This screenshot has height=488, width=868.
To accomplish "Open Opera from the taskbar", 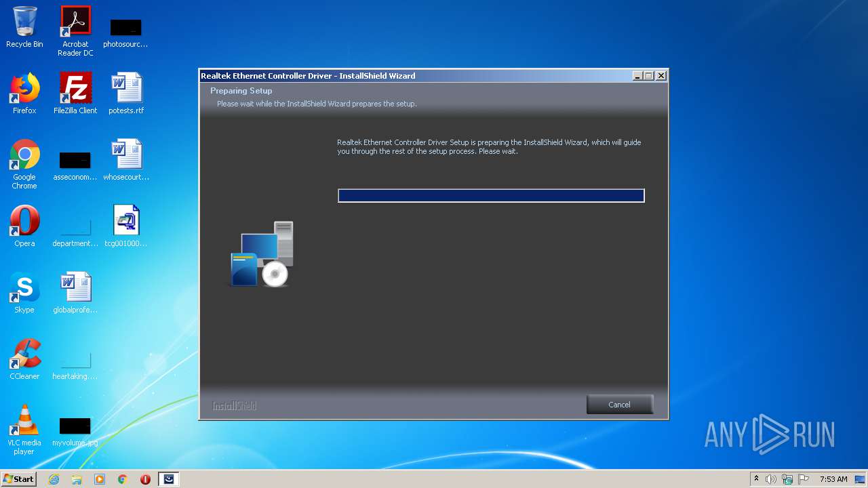I will pos(145,479).
